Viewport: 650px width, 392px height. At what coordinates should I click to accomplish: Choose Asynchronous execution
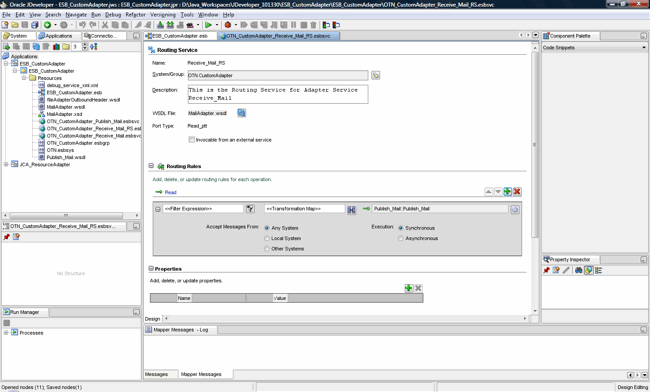point(401,238)
